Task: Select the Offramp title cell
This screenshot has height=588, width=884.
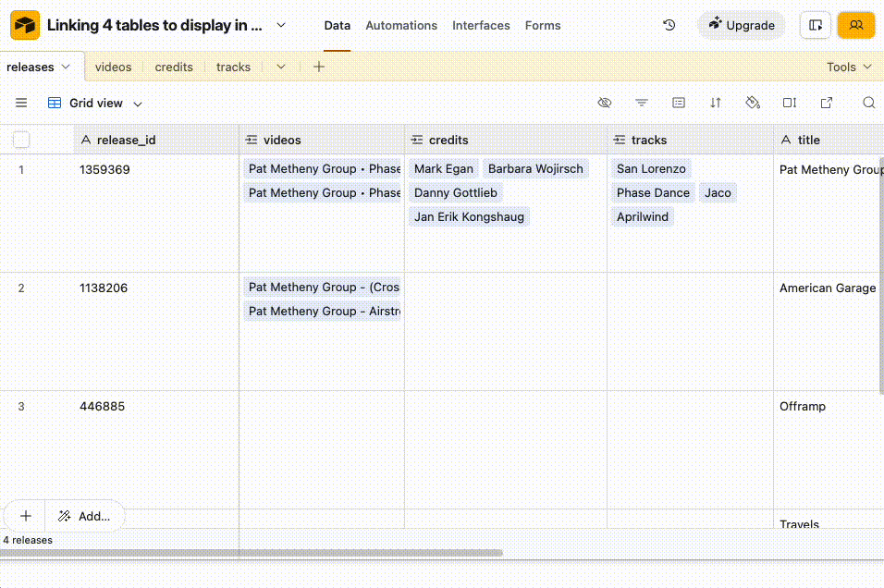Action: (x=827, y=450)
